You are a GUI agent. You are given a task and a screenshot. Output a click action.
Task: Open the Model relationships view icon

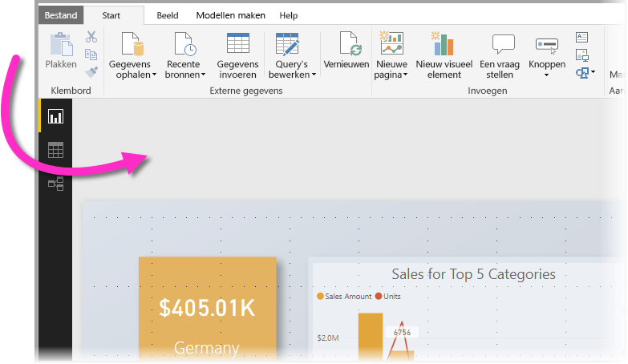(x=55, y=184)
